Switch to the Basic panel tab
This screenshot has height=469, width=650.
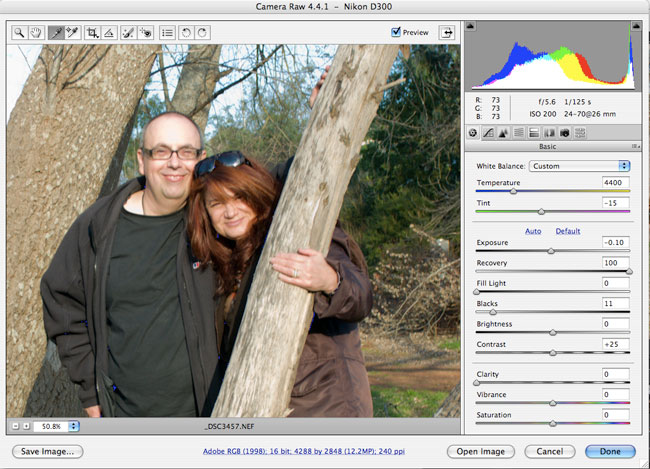(x=473, y=133)
